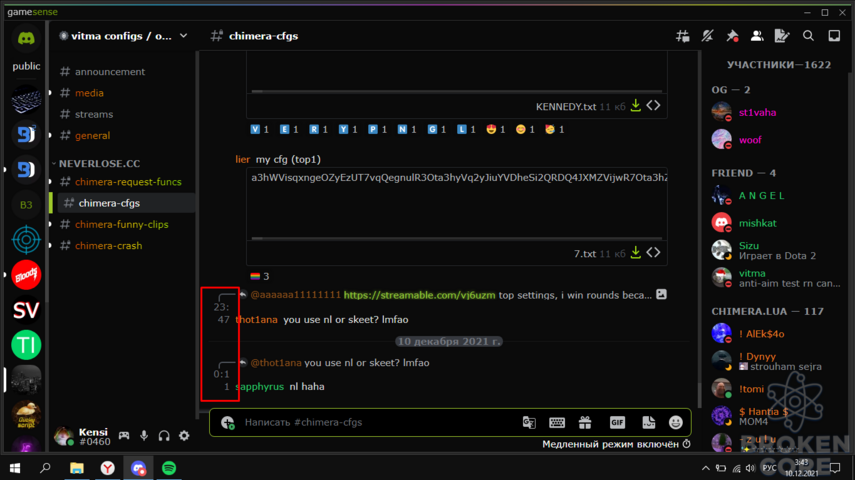Toggle channel notification mute bell
The width and height of the screenshot is (855, 480).
pos(707,36)
